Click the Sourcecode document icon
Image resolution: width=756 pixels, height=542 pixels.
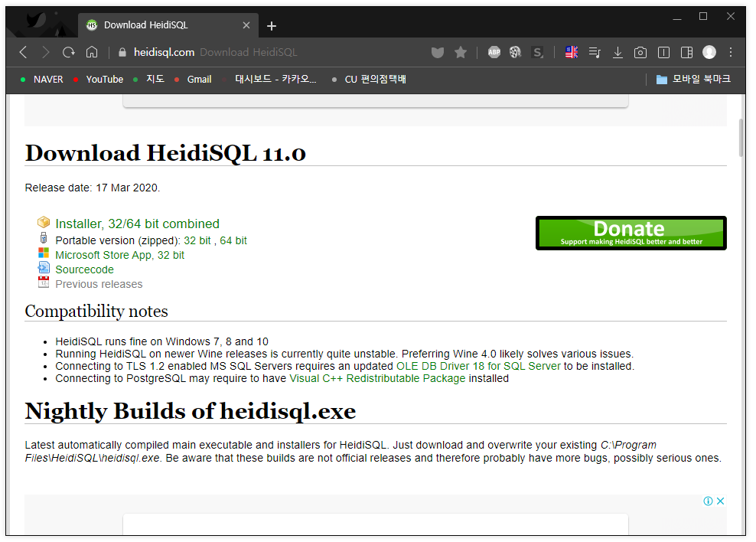pyautogui.click(x=44, y=267)
